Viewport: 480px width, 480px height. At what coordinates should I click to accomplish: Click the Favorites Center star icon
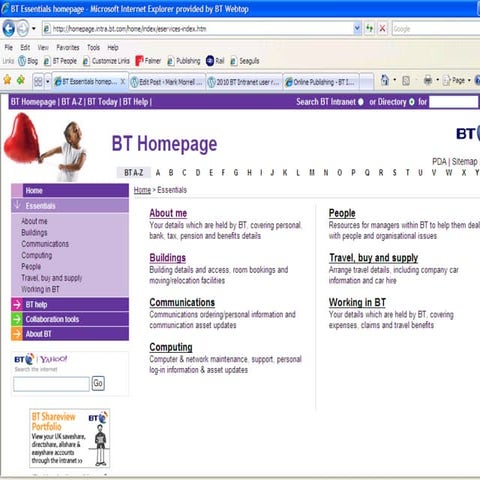pyautogui.click(x=7, y=80)
